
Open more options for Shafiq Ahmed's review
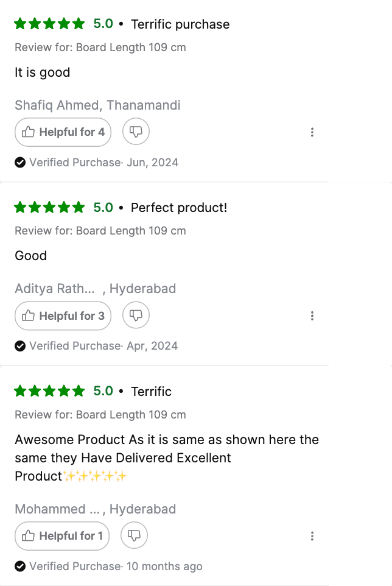pos(312,132)
